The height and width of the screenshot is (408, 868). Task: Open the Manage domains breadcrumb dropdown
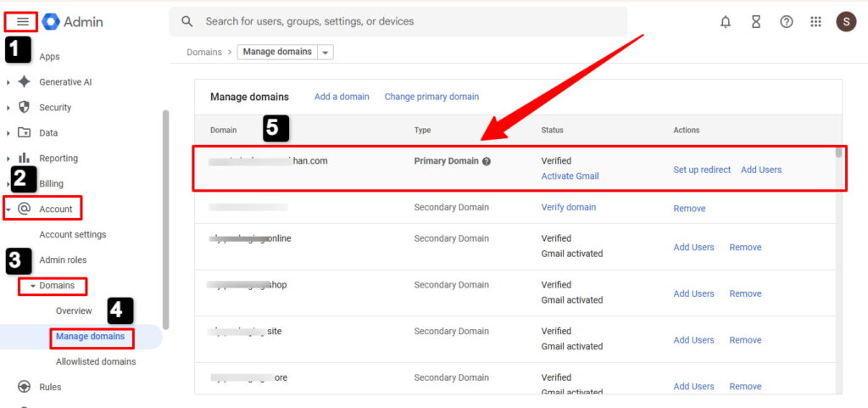[325, 53]
